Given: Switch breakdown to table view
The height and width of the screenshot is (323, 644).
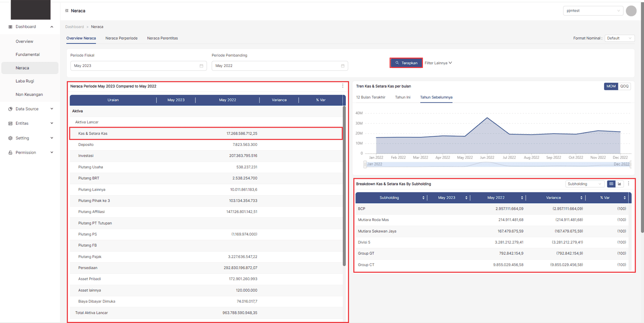Looking at the screenshot, I should tap(611, 184).
